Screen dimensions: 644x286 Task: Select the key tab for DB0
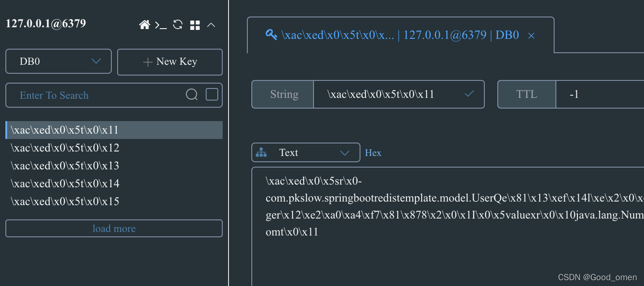[400, 35]
